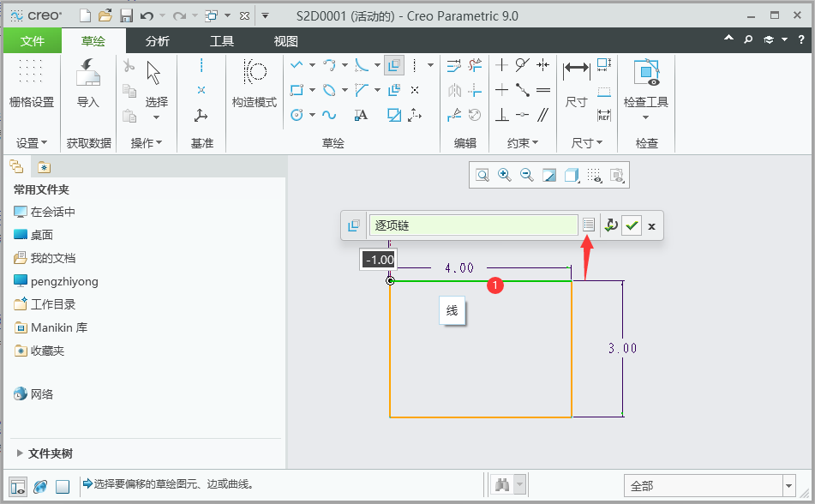Select the Rectangle sketch tool
Viewport: 815px width, 504px height.
pyautogui.click(x=297, y=90)
